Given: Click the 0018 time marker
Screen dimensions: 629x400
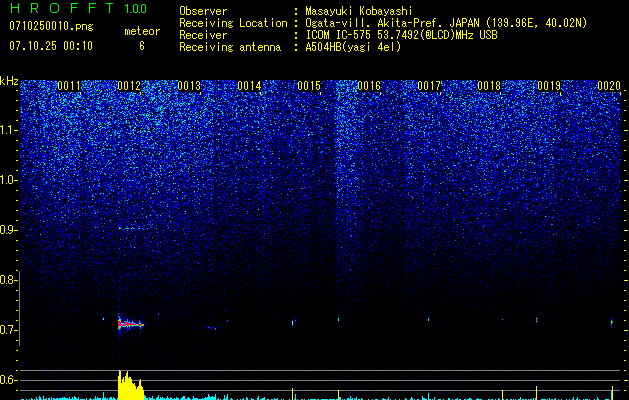Looking at the screenshot, I should [x=489, y=86].
